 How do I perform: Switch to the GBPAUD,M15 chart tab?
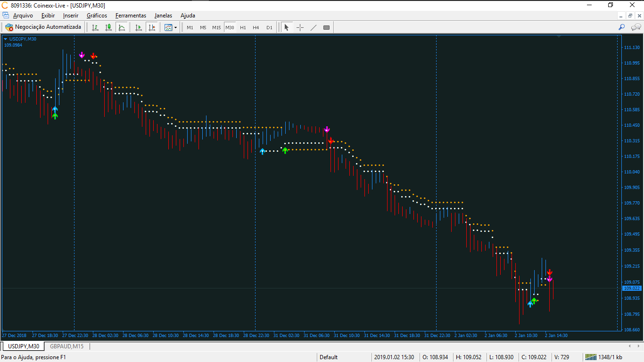click(x=66, y=346)
